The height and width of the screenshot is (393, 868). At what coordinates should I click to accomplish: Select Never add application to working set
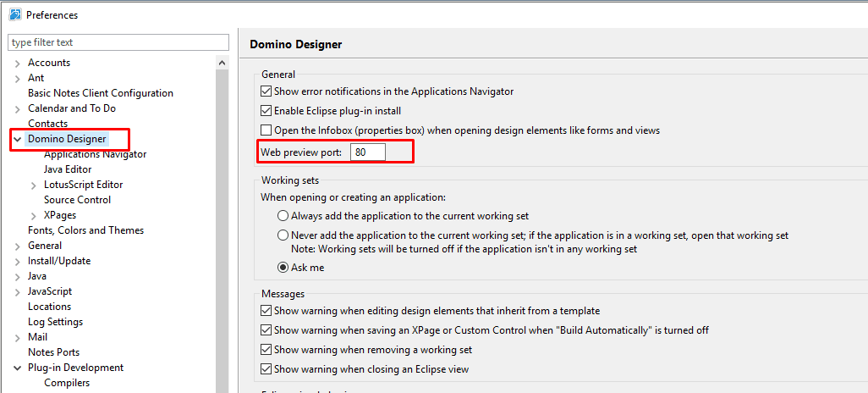tap(283, 235)
